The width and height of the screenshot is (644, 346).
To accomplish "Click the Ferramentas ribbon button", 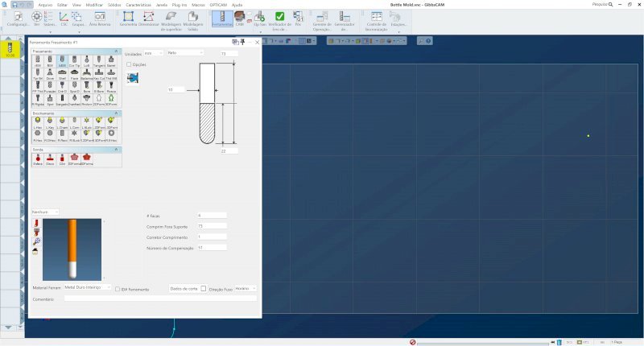I will [221, 19].
